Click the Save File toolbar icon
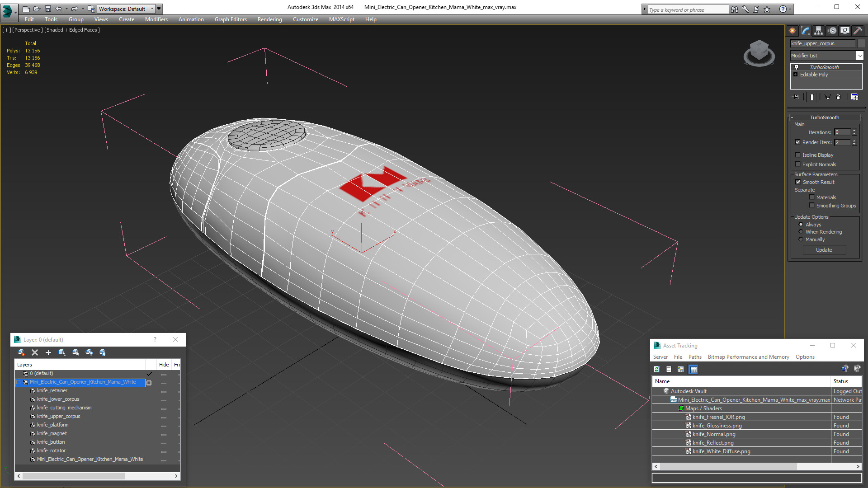The height and width of the screenshot is (488, 868). 48,9
